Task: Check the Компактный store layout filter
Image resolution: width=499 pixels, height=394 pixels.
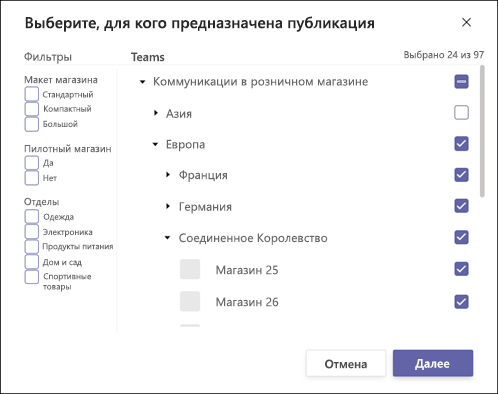Action: click(x=32, y=109)
